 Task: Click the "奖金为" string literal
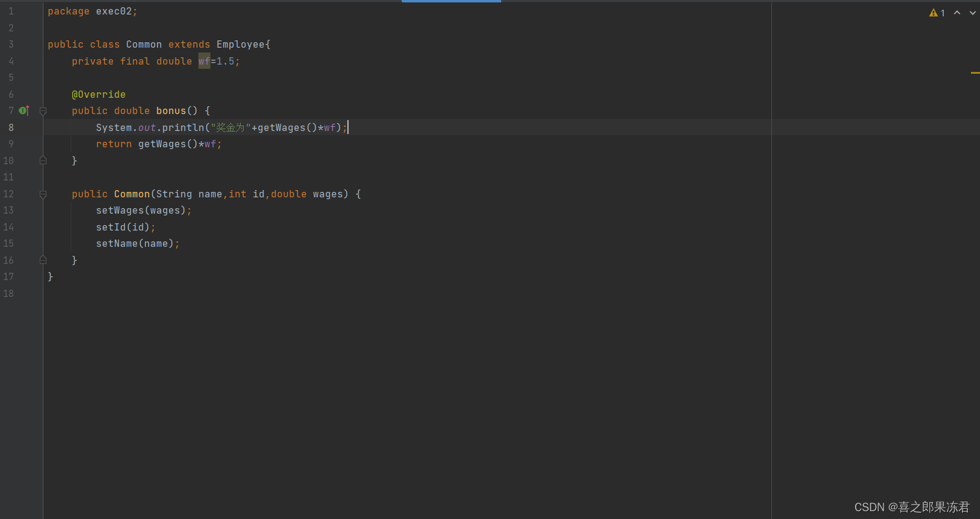(231, 127)
